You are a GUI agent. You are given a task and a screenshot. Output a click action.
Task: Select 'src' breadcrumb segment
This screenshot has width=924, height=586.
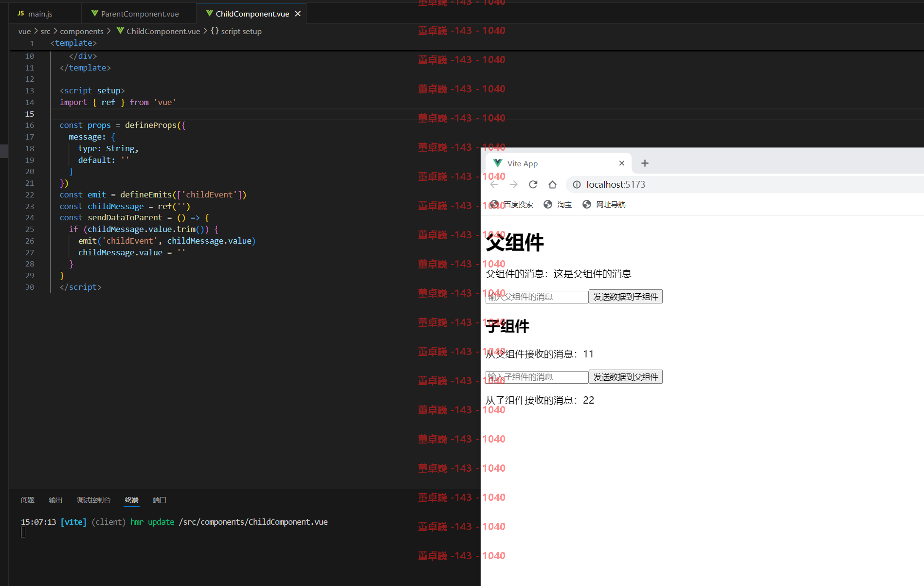45,31
